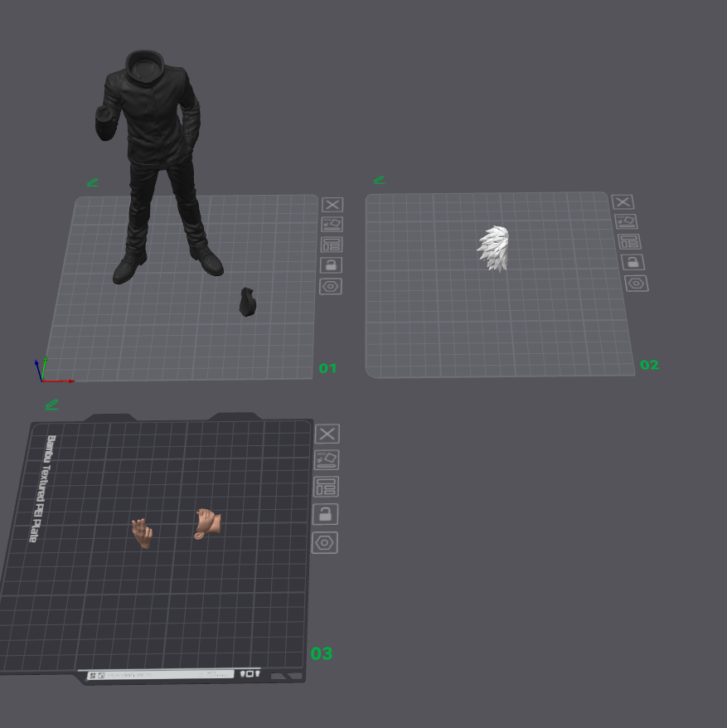Arrange objects on plate 01
Screen dimensions: 727x728
click(x=332, y=245)
